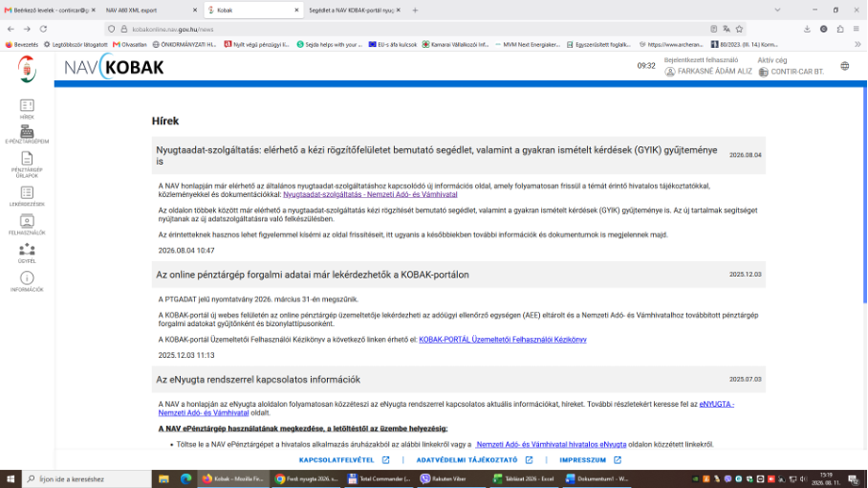868x488 pixels.
Task: Click the page vertical scrollbar thumb
Action: click(865, 194)
